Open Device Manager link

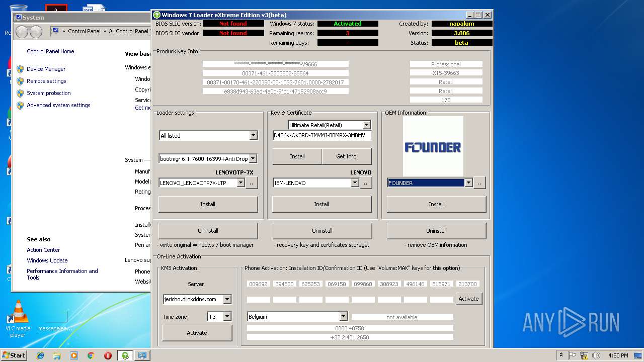tap(46, 69)
